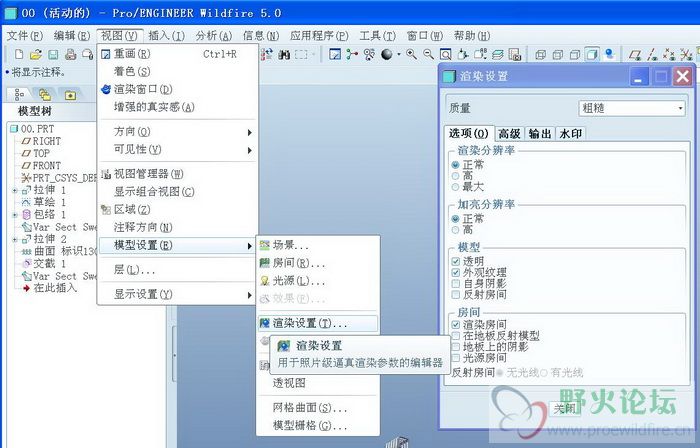
Task: Open the 可见性(V) submenu
Action: (x=178, y=150)
